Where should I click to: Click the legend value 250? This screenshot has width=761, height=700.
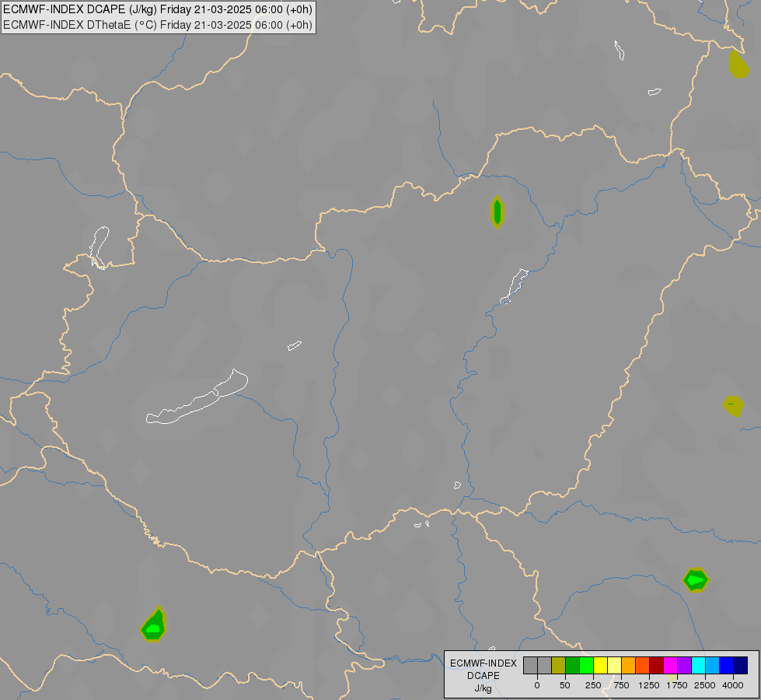(x=593, y=685)
